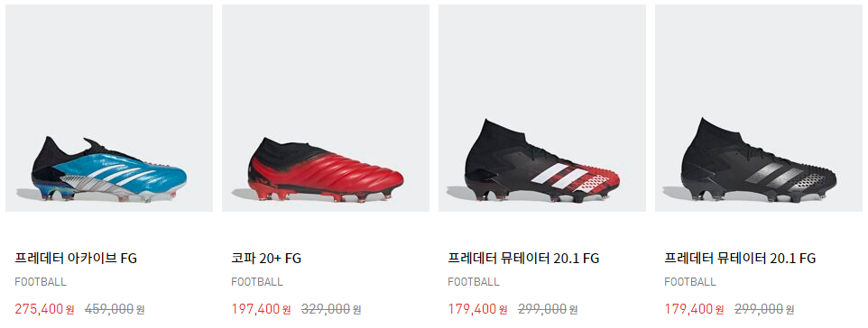Open the blue Predator Archive boot image

[x=109, y=108]
